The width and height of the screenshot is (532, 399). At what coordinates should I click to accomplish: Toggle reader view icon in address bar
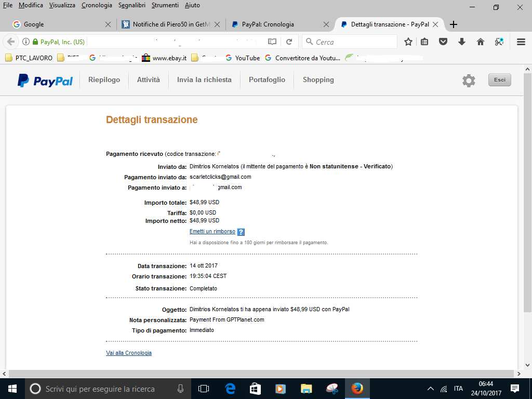coord(272,42)
